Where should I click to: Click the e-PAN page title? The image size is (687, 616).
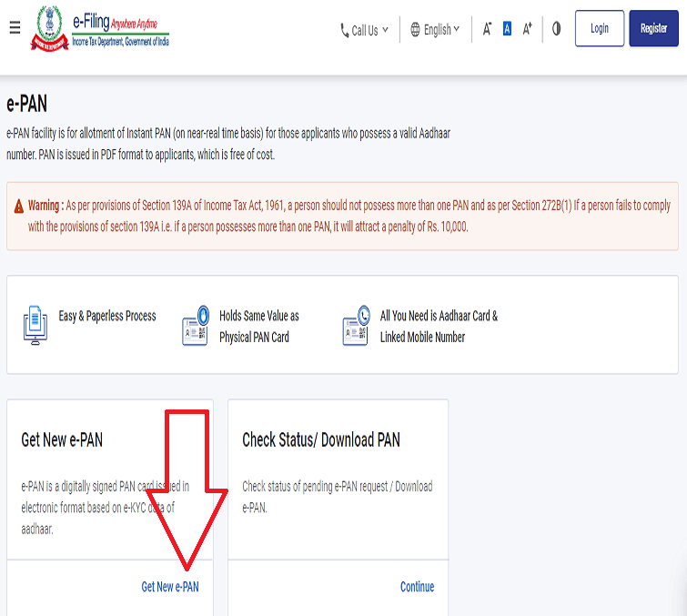click(x=26, y=104)
